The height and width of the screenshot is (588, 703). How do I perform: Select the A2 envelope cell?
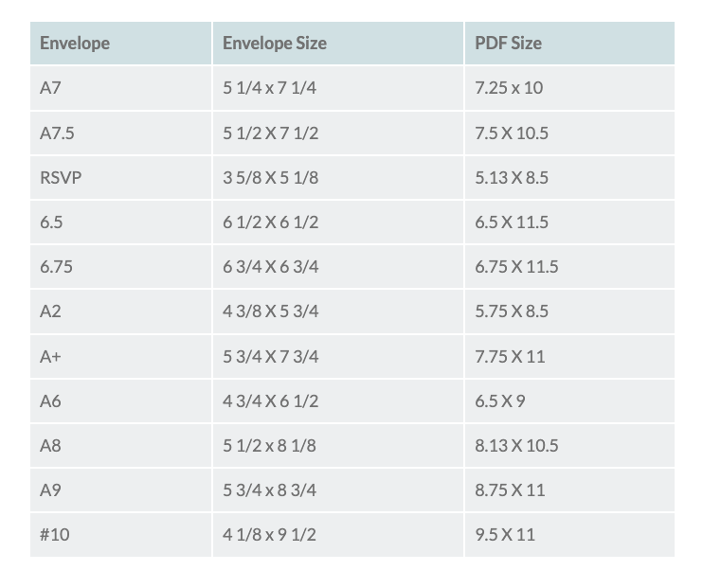pyautogui.click(x=51, y=312)
